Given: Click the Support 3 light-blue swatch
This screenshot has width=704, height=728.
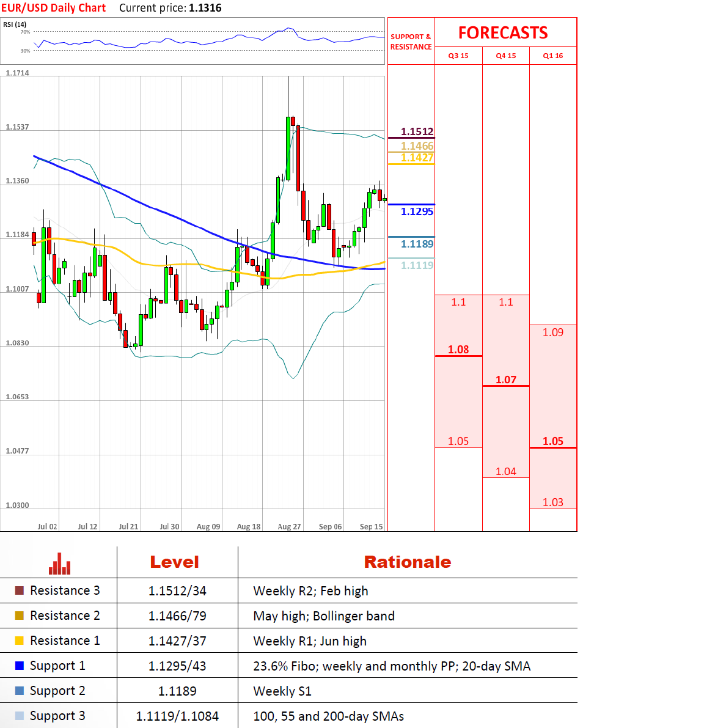Looking at the screenshot, I should pyautogui.click(x=20, y=716).
